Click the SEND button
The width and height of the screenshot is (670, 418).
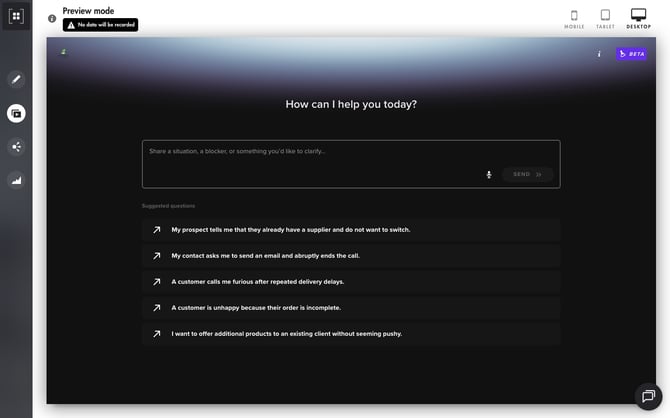coord(527,174)
